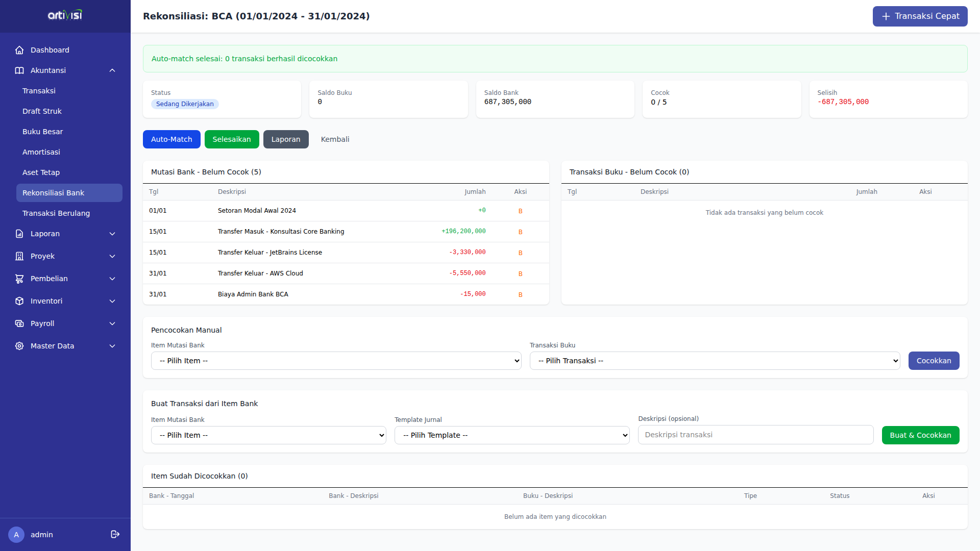980x551 pixels.
Task: Click B action for AWS Cloud row
Action: 520,274
